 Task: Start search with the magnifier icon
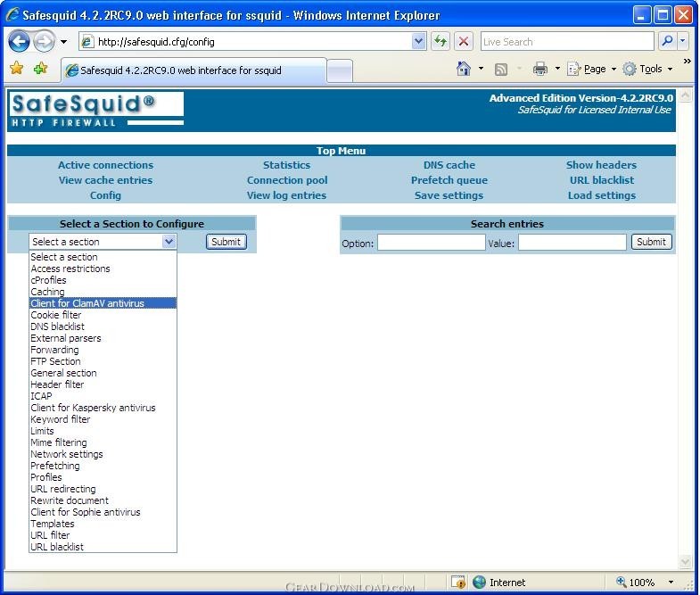pos(667,42)
